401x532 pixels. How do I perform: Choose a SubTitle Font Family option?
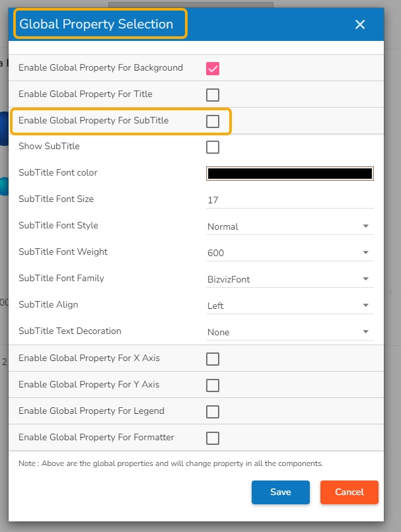click(290, 279)
